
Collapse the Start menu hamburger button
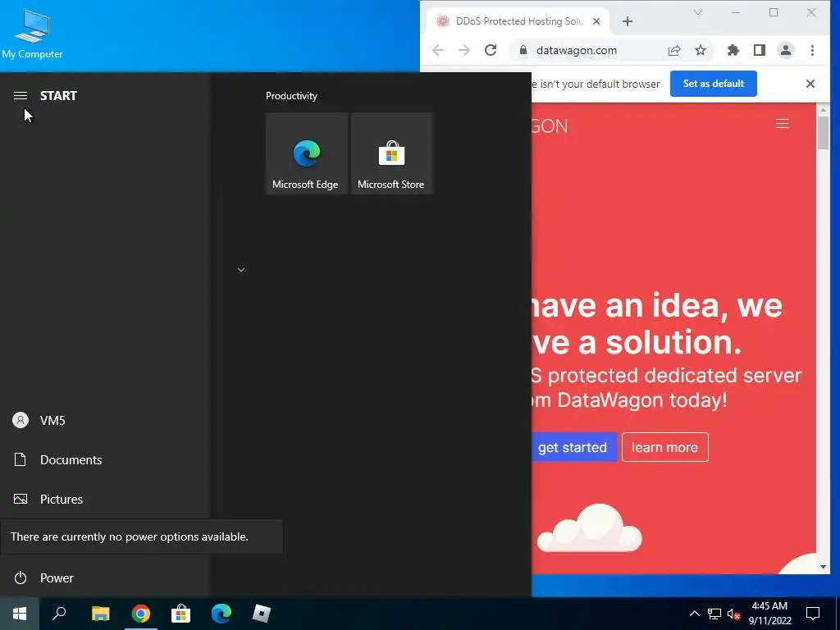[x=21, y=96]
